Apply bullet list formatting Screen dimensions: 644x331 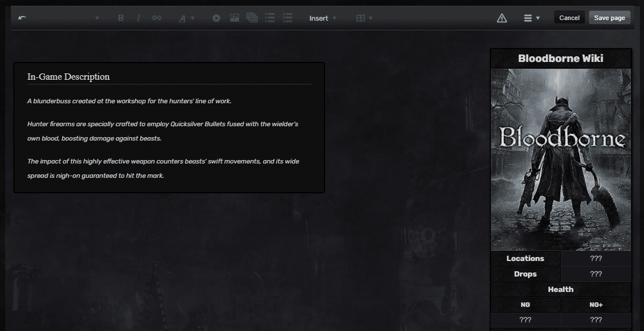pos(270,18)
